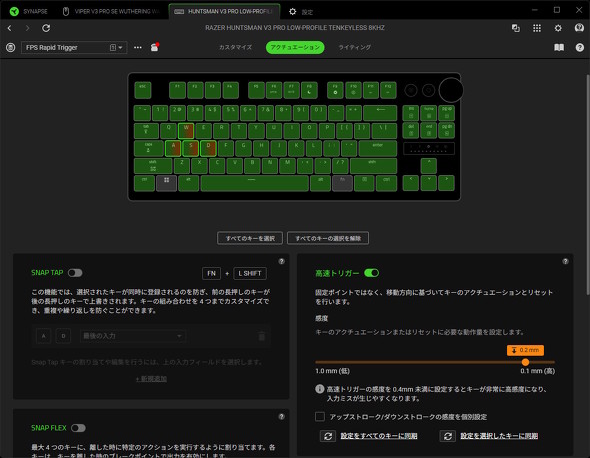This screenshot has height=458, width=590.
Task: Select Snap Tap key A box
Action: click(x=44, y=336)
